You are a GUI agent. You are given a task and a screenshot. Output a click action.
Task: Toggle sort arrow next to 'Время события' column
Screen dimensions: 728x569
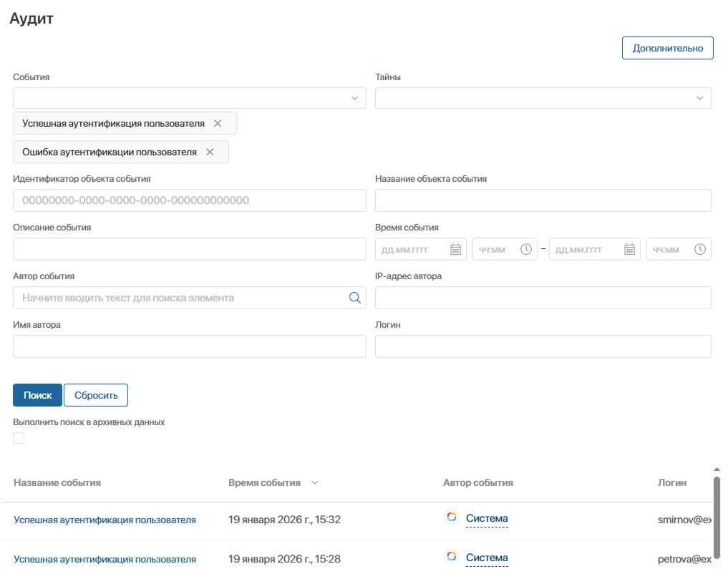click(315, 482)
